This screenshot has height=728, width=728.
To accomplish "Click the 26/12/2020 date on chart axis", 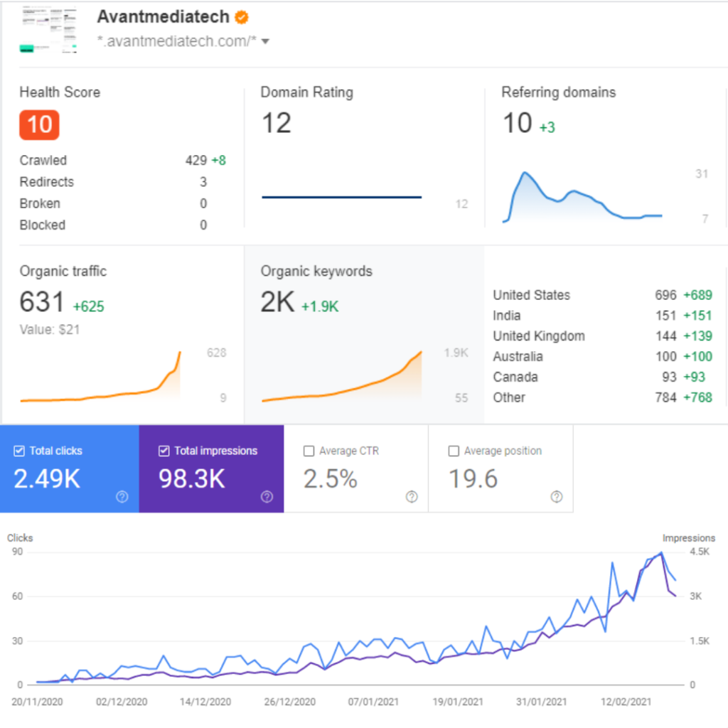I will click(x=290, y=702).
